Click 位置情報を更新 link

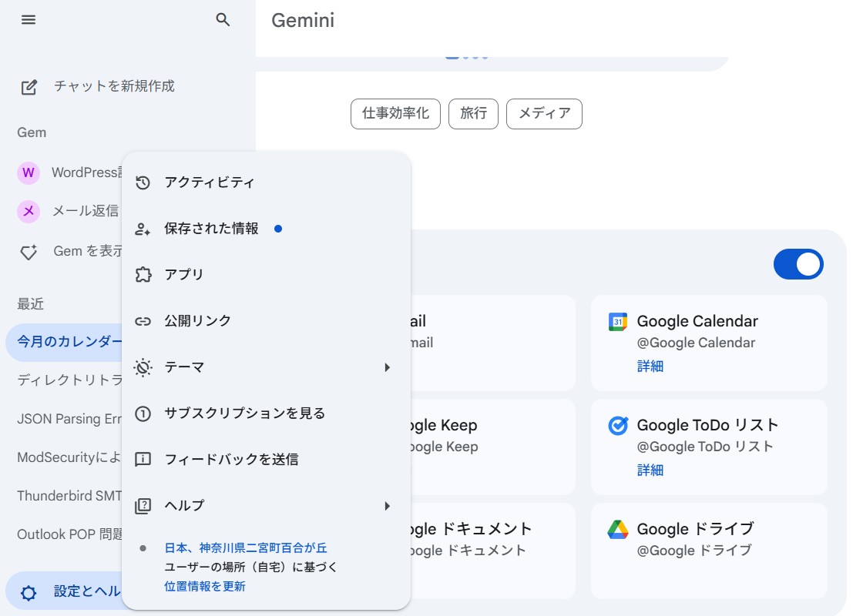[x=205, y=587]
